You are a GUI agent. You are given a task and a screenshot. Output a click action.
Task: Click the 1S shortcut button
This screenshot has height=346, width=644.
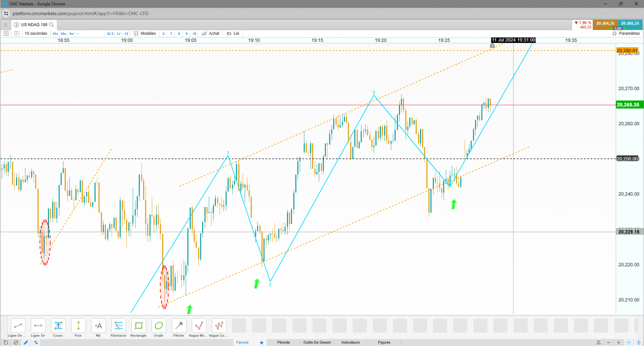126,34
